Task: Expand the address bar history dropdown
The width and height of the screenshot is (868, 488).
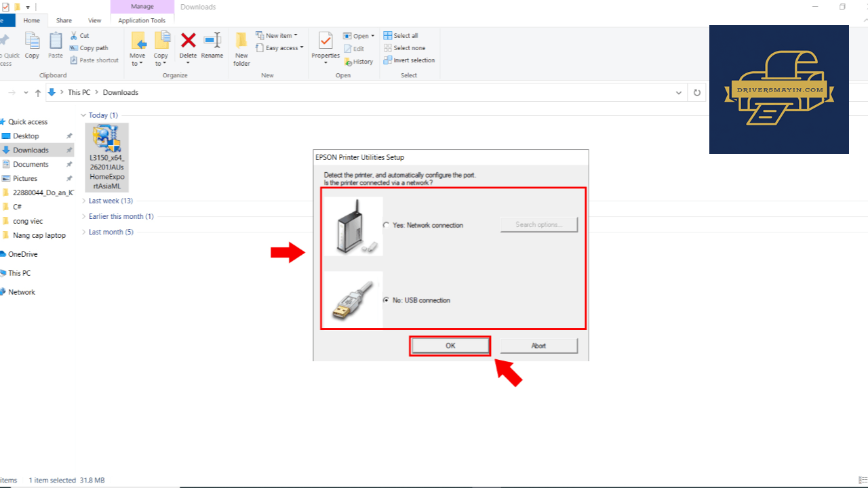Action: pyautogui.click(x=679, y=93)
